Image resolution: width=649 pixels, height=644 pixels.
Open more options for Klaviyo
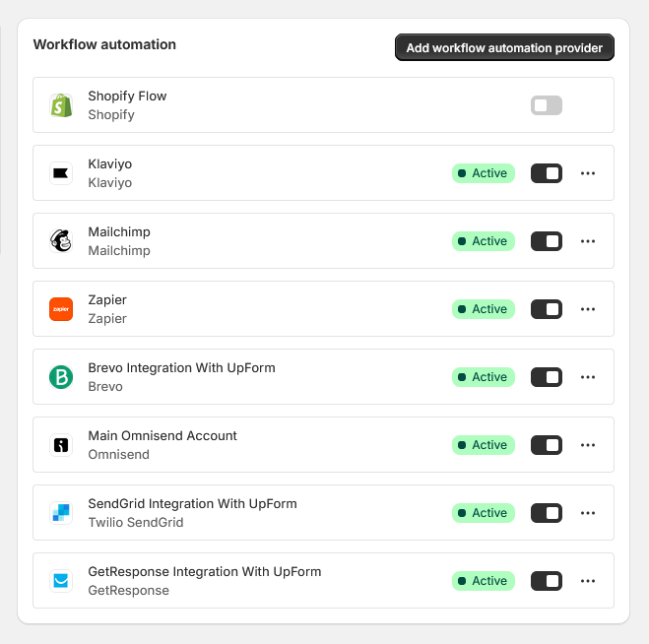click(x=588, y=173)
